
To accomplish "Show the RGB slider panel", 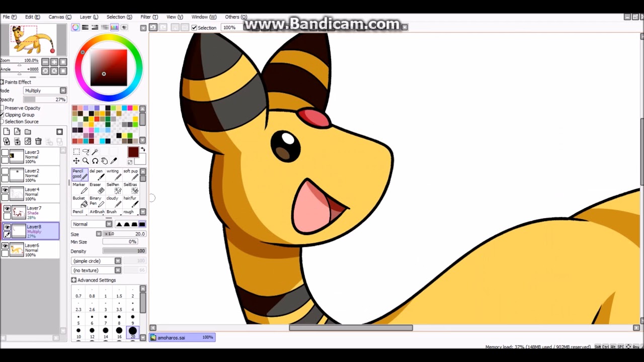I will [x=85, y=27].
